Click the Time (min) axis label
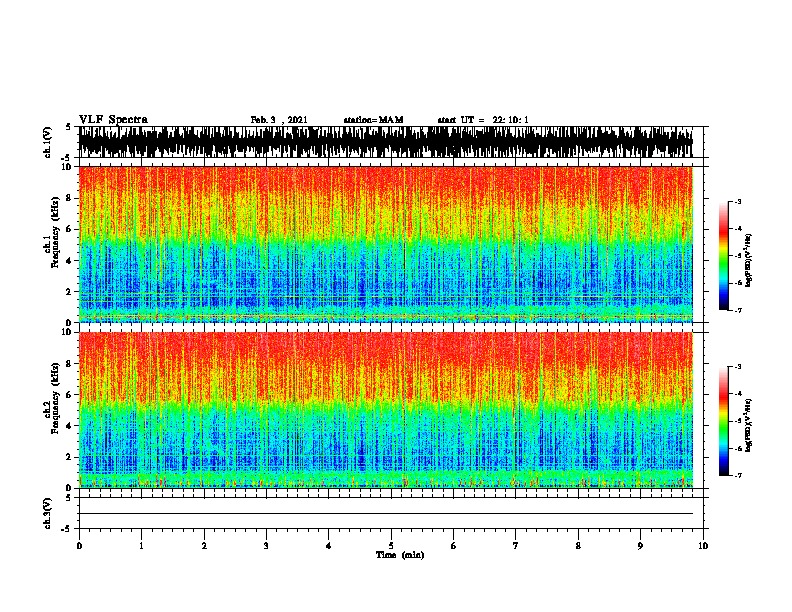 pyautogui.click(x=400, y=555)
